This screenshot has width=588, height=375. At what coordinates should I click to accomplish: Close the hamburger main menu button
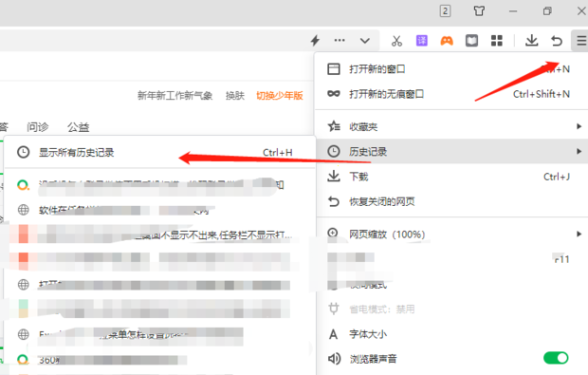[x=580, y=40]
